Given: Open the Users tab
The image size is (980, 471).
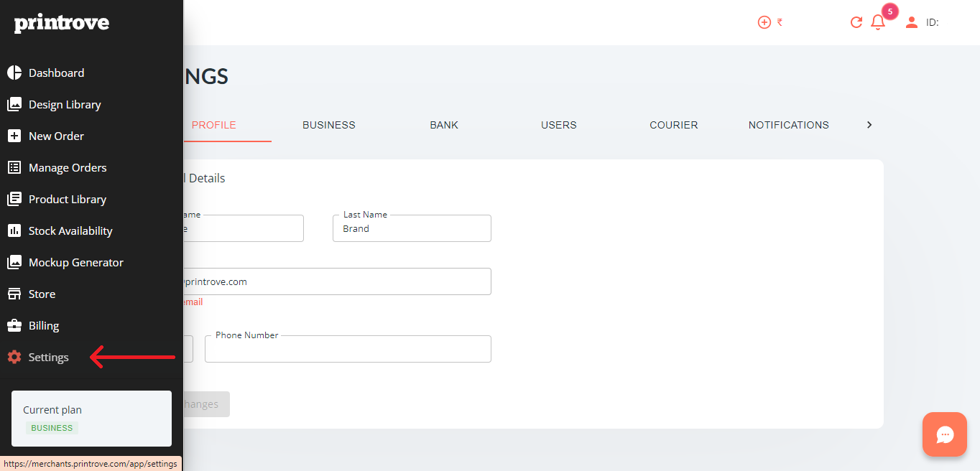Looking at the screenshot, I should [x=559, y=125].
